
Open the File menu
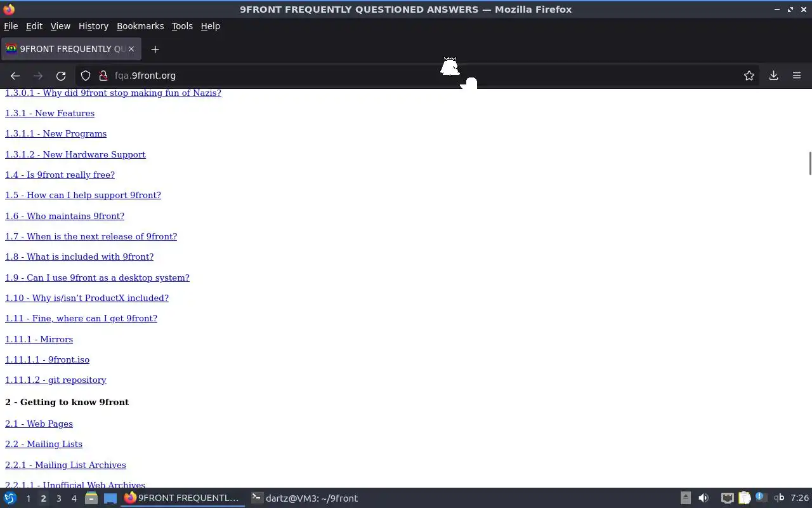tap(11, 26)
